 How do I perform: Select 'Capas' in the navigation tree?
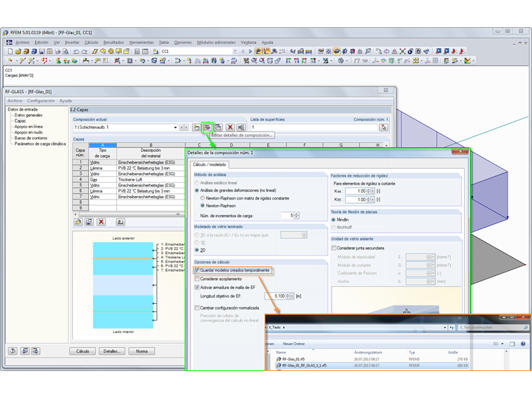tap(20, 121)
